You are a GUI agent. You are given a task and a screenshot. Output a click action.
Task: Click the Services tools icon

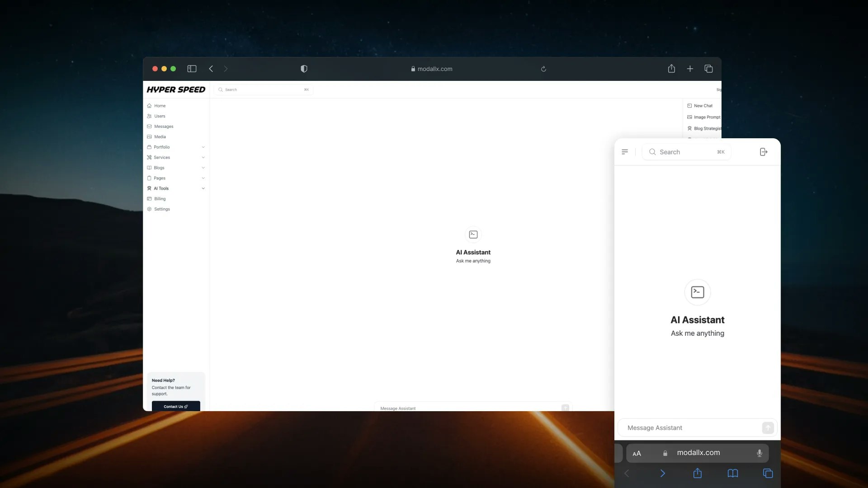(149, 158)
